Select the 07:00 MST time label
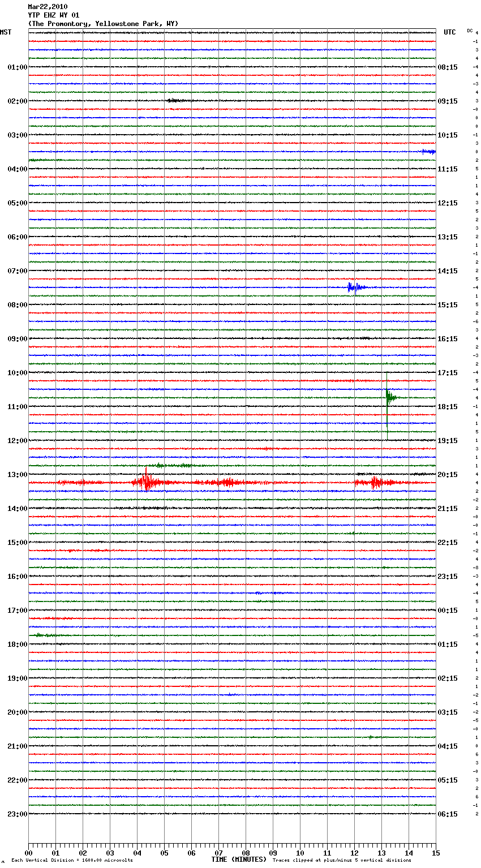This screenshot has width=481, height=868. pyautogui.click(x=17, y=271)
